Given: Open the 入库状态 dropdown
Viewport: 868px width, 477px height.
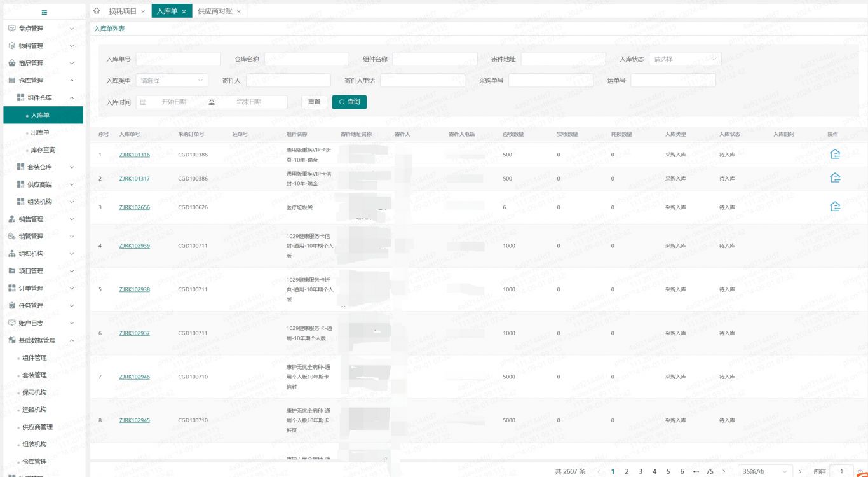Looking at the screenshot, I should tap(685, 59).
